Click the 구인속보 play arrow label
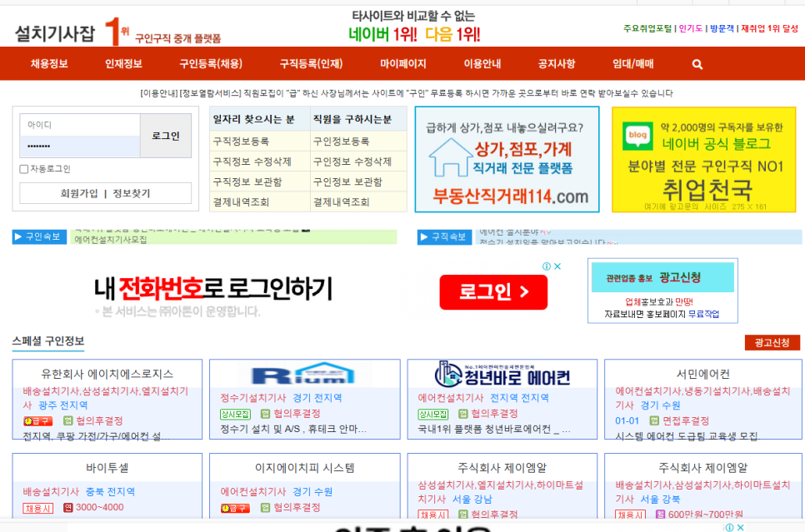The image size is (805, 532). tap(39, 236)
